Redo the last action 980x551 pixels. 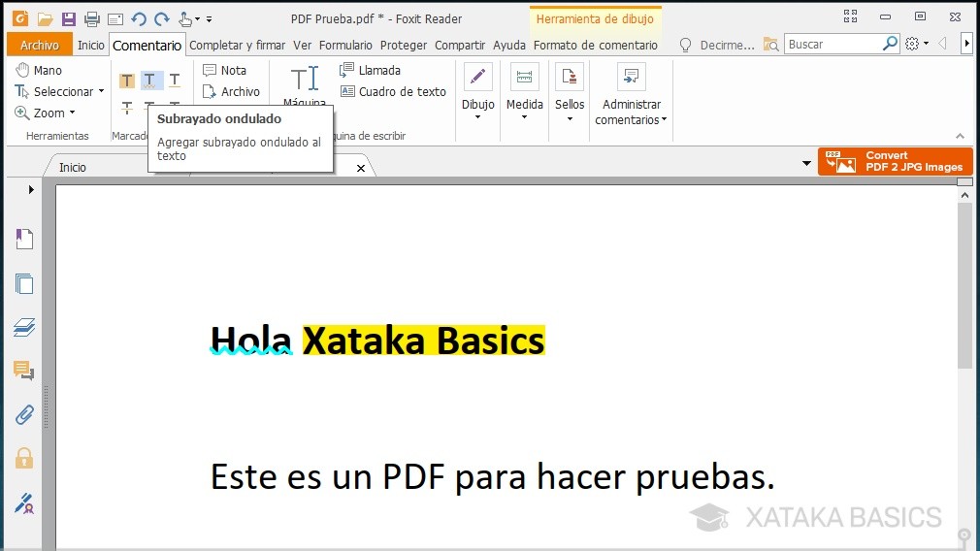pos(162,19)
